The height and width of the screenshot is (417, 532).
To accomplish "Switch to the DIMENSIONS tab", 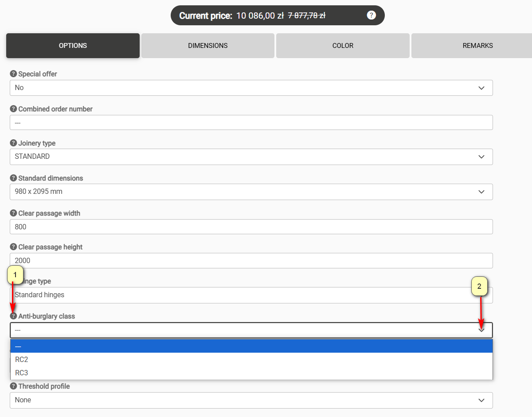I will pyautogui.click(x=207, y=46).
